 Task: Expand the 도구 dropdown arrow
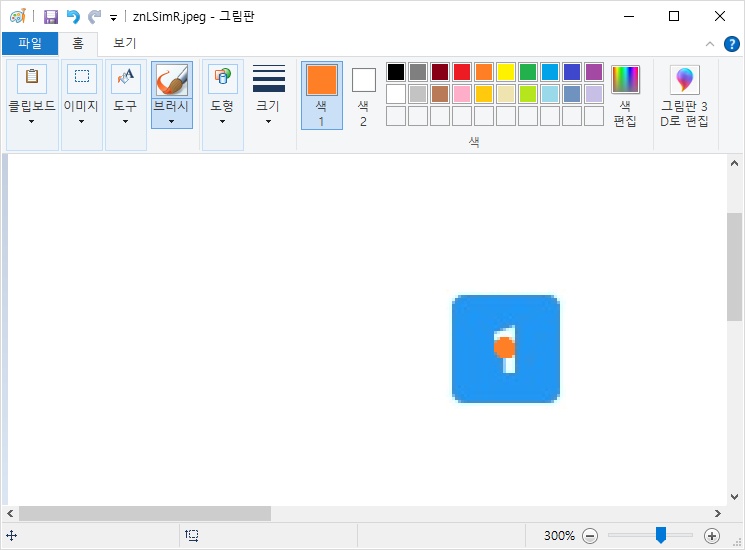pos(125,122)
